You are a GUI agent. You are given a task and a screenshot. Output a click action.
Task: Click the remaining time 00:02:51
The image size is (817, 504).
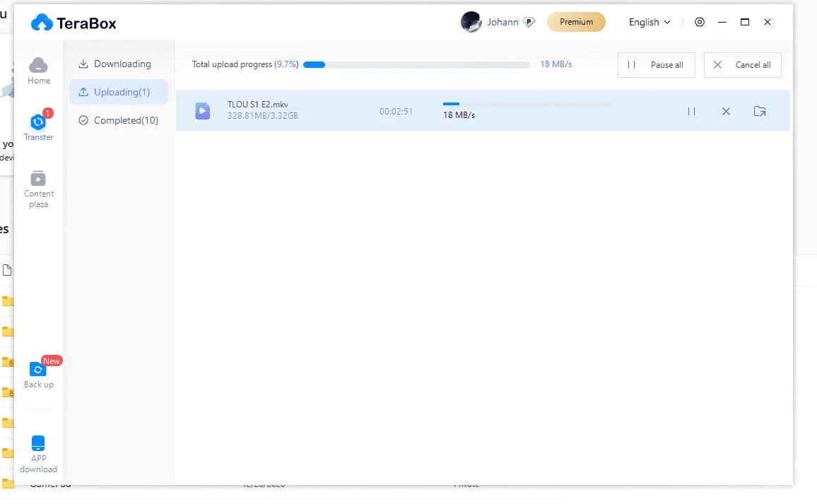[x=396, y=112]
